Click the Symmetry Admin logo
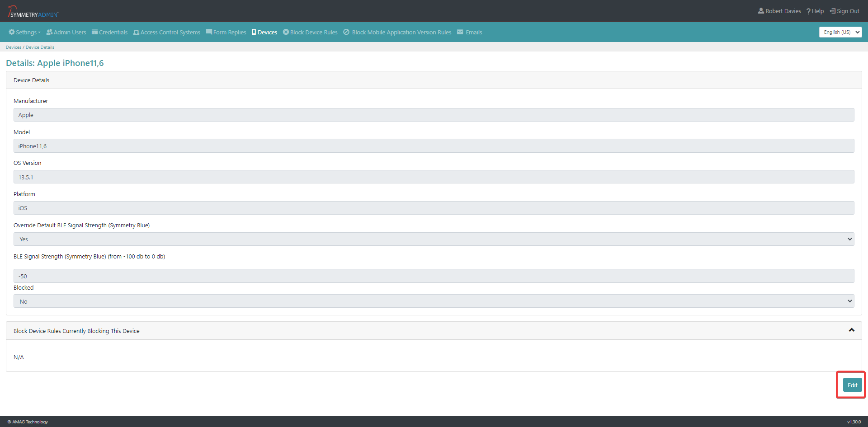868x427 pixels. [33, 12]
